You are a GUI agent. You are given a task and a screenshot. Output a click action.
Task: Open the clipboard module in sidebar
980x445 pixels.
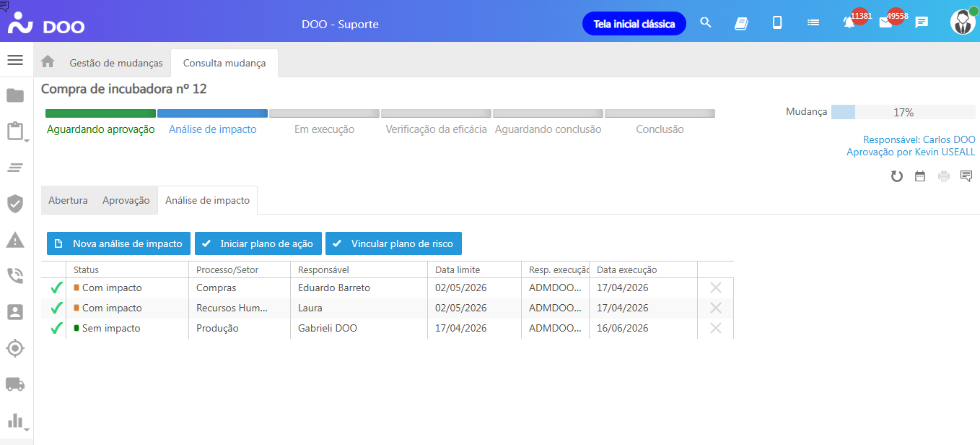[15, 131]
